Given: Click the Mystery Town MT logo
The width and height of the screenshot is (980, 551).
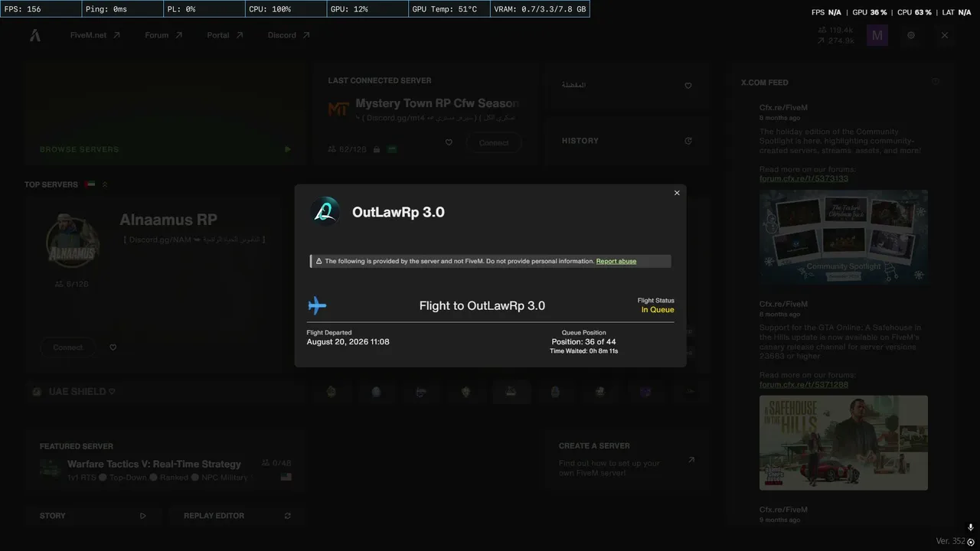Looking at the screenshot, I should 338,109.
